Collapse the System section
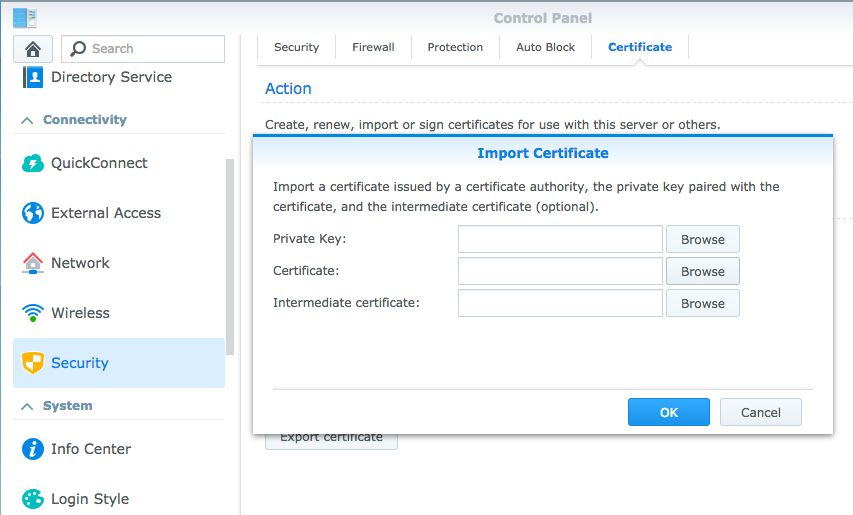Screen dimensions: 853x515 (26, 406)
